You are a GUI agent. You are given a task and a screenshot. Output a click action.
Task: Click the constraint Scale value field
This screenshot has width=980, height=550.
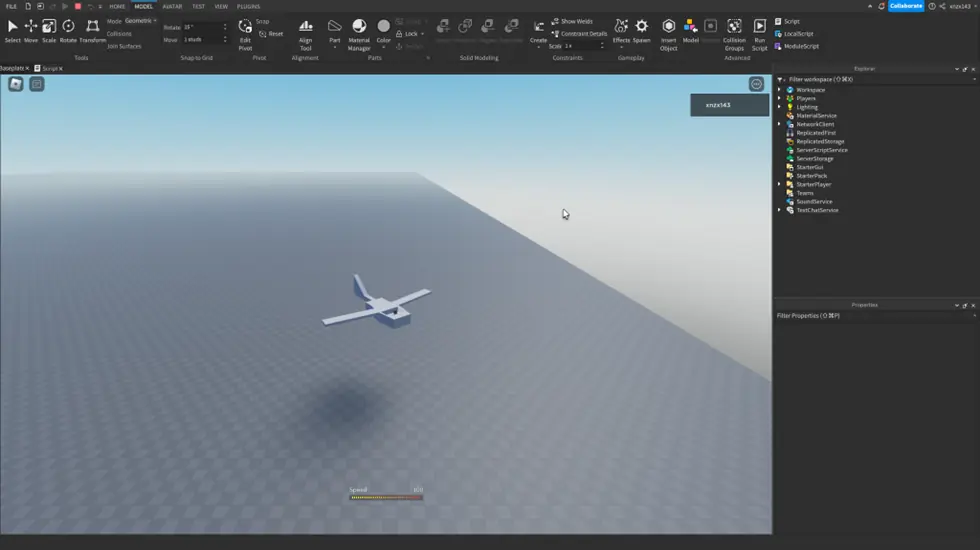tap(581, 46)
